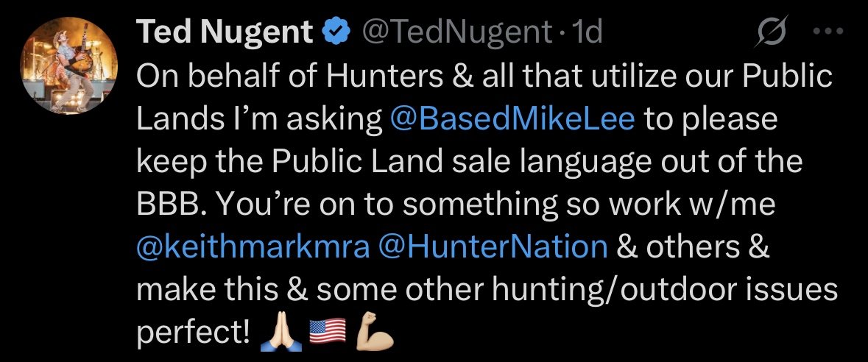Click the @TedNugent handle
This screenshot has height=362, width=868.
455,32
